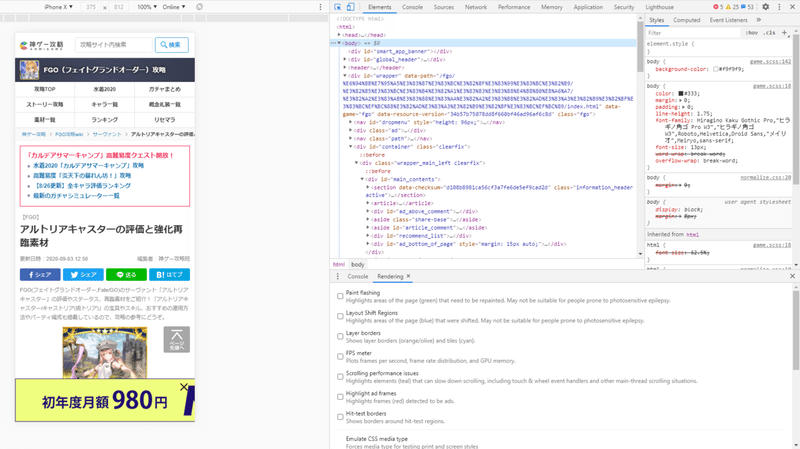This screenshot has height=449, width=800.
Task: Expand the head element node
Action: click(x=339, y=35)
